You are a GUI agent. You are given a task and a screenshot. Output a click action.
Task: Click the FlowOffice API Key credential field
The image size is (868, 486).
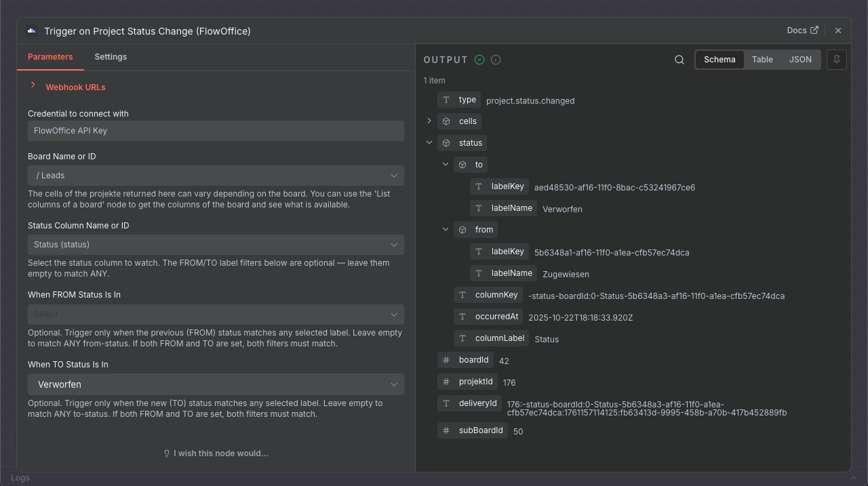point(216,131)
